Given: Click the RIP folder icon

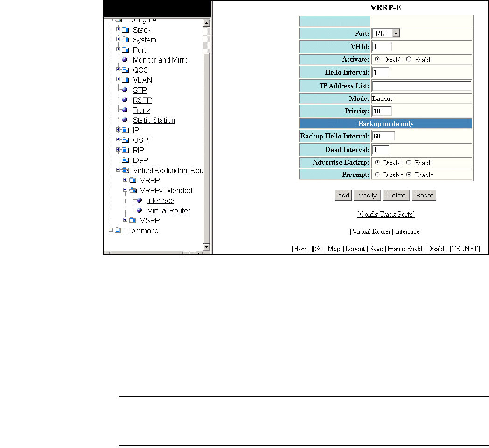Looking at the screenshot, I should pos(126,150).
